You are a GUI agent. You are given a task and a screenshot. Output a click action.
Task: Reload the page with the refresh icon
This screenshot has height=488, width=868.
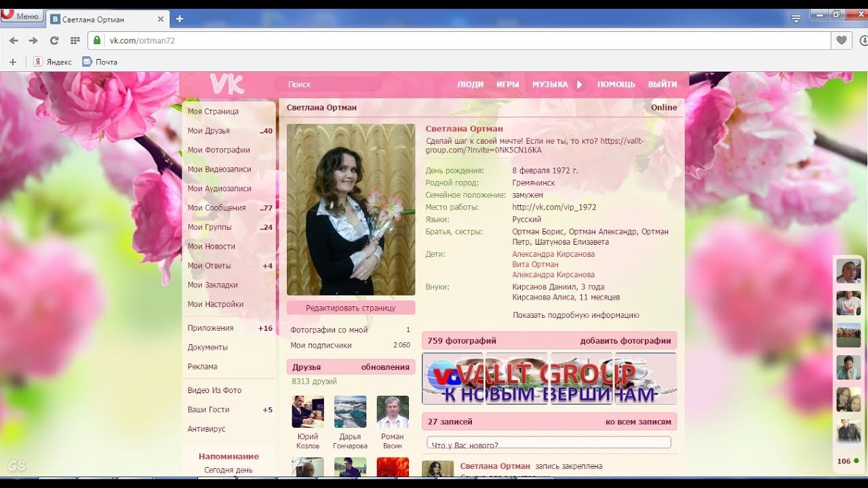pyautogui.click(x=54, y=41)
